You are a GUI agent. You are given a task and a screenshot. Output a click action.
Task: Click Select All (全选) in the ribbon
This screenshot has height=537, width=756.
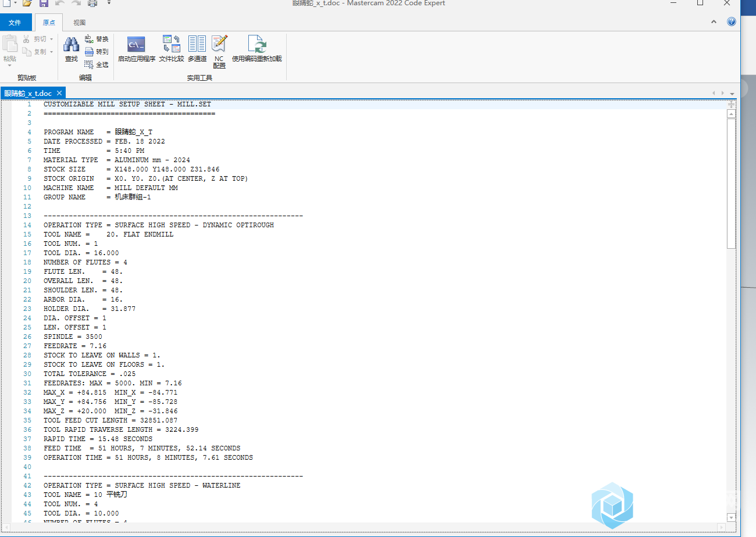[x=97, y=65]
